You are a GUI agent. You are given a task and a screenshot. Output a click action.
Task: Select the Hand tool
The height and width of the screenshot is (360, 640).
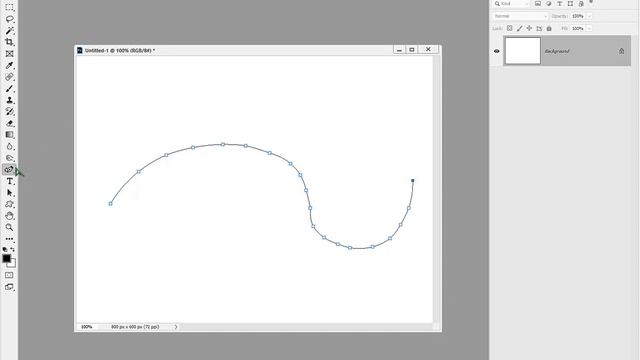click(9, 216)
